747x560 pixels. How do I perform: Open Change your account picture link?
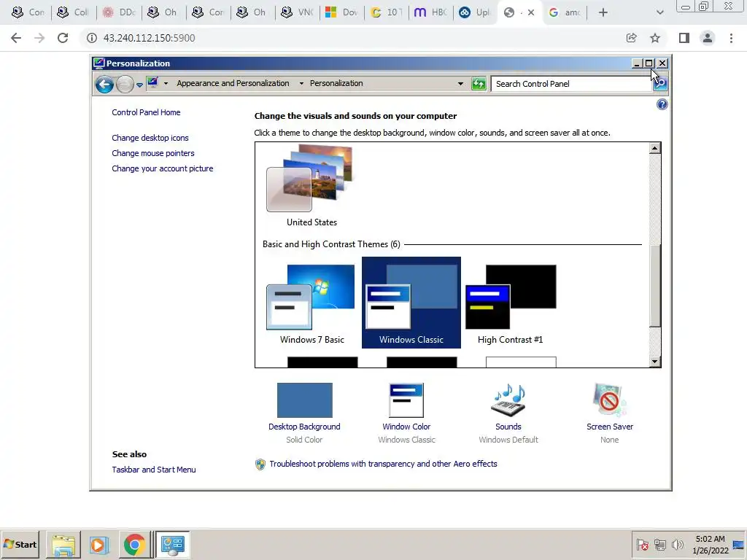163,168
